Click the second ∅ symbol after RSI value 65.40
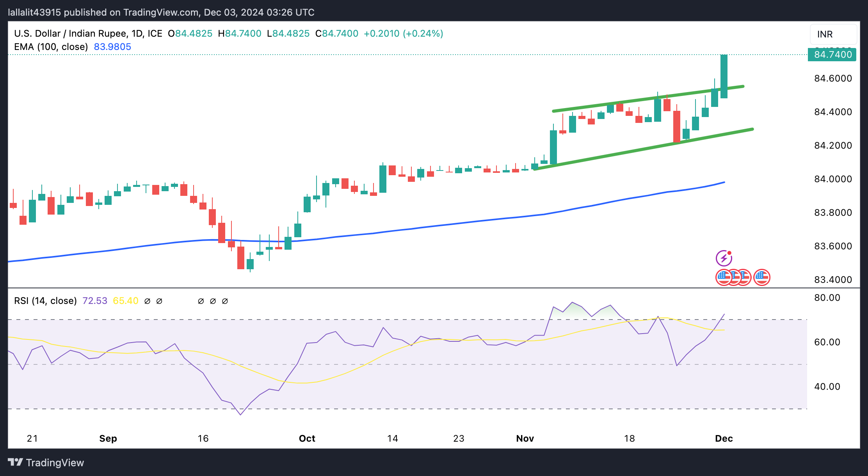This screenshot has width=868, height=476. 159,301
